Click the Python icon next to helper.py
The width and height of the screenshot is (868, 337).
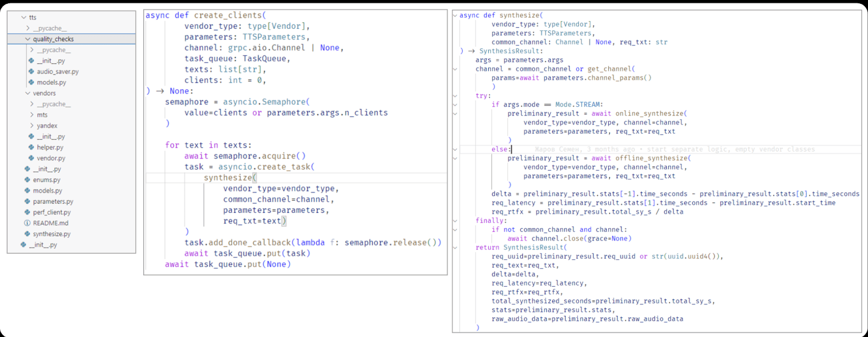coord(31,147)
